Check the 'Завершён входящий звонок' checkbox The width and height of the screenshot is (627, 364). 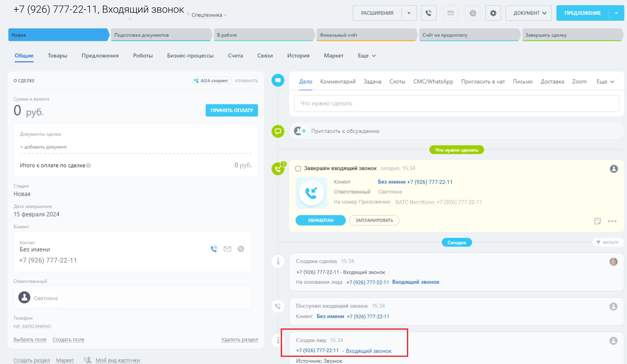pyautogui.click(x=298, y=168)
